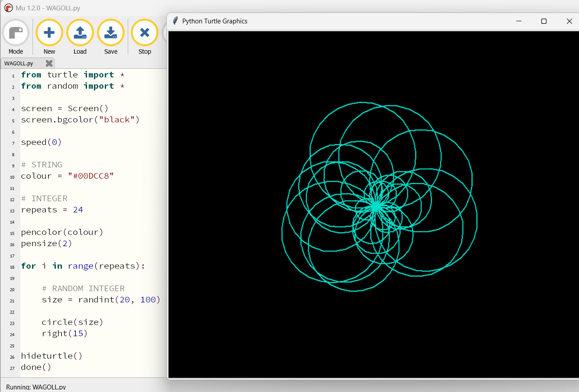Click the 'for i in range(repeats):' line

click(x=83, y=266)
